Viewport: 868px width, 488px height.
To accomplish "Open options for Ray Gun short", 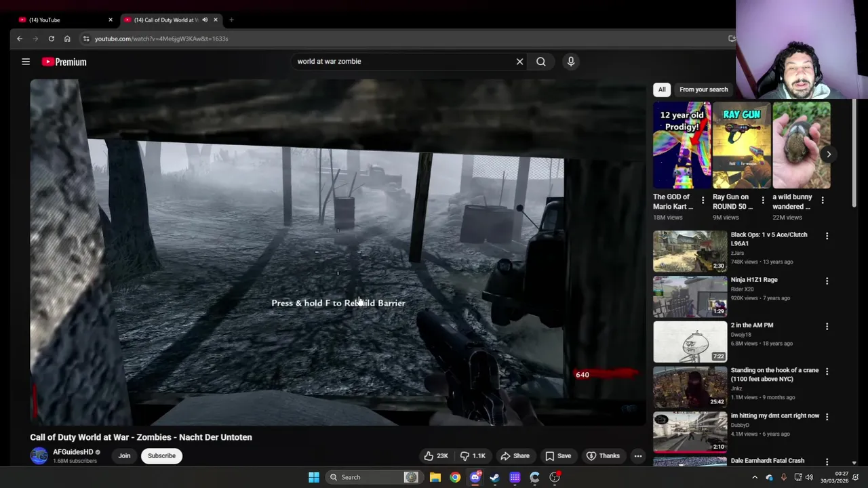I will (x=763, y=201).
